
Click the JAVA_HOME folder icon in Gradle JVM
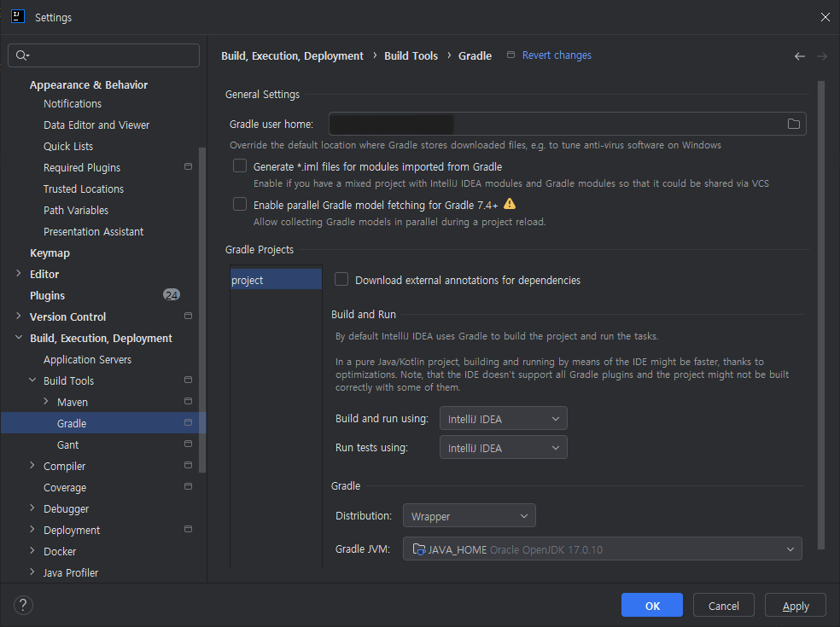click(x=419, y=549)
